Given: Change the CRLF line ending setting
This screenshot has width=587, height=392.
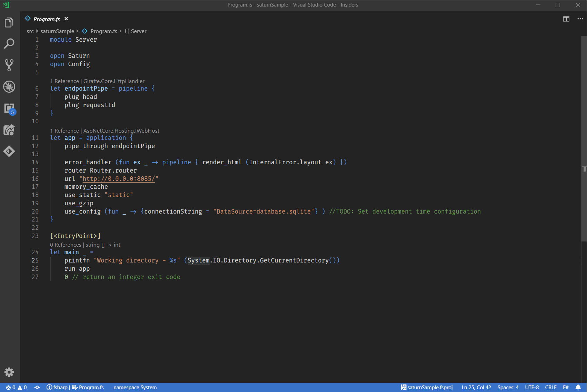Looking at the screenshot, I should tap(550, 388).
